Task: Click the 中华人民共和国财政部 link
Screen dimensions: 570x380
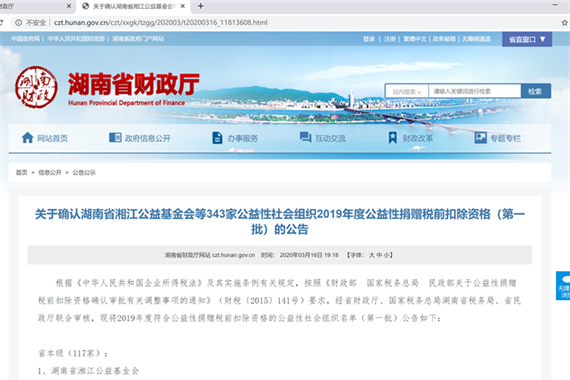Action: [x=76, y=39]
